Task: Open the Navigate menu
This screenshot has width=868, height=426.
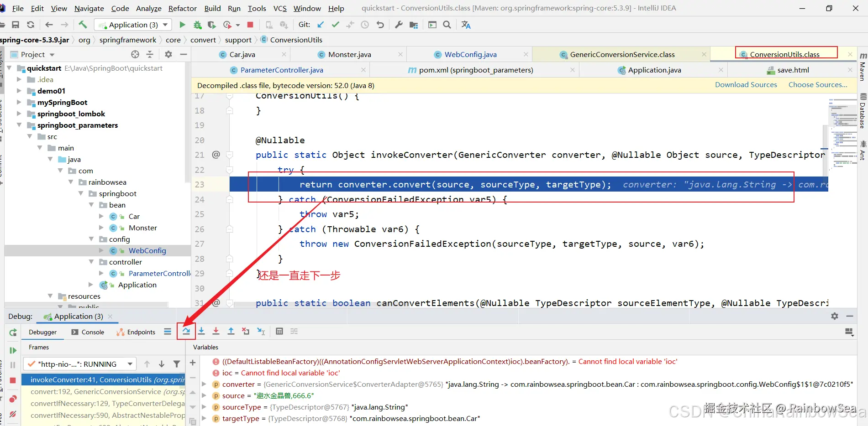Action: [x=89, y=8]
